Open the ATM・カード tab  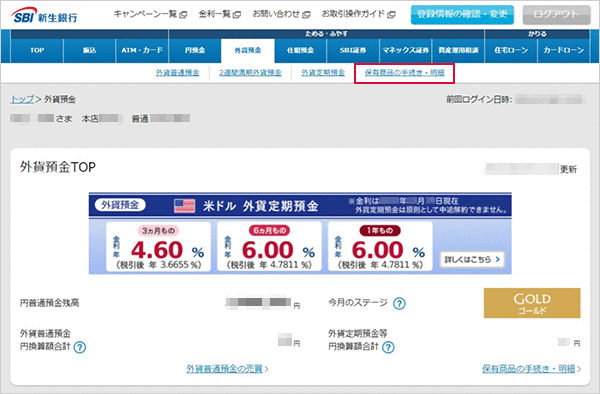[x=142, y=50]
